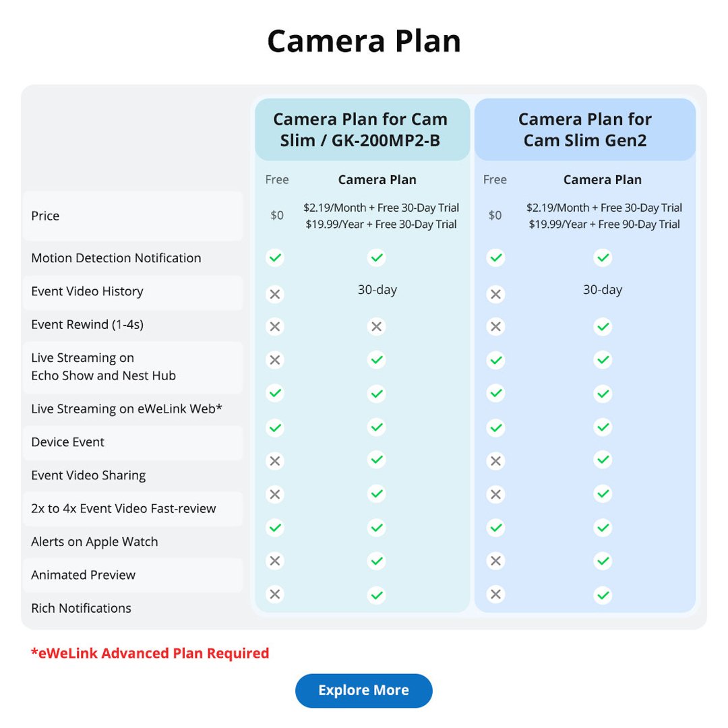Click the Live Streaming on eWeLink Web* label
728x728 pixels.
coord(127,408)
